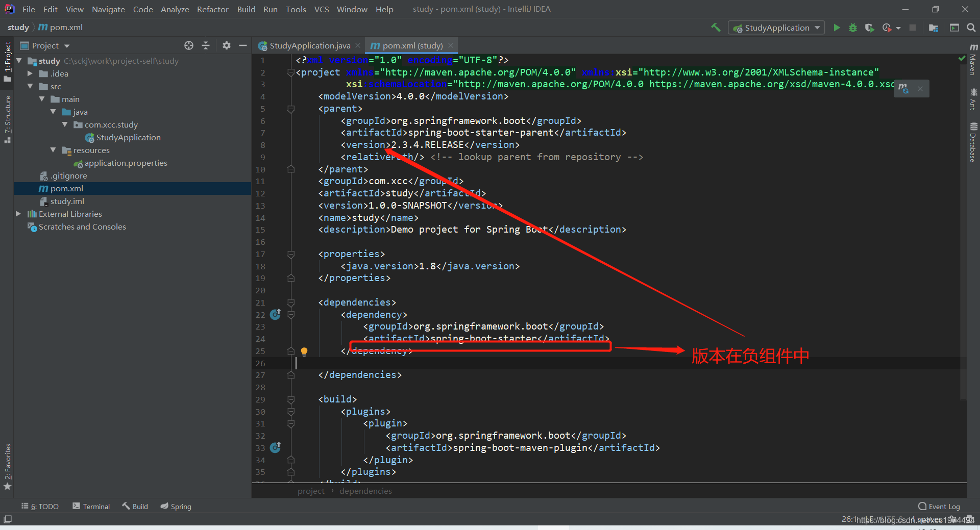Open the profiler run icon
The height and width of the screenshot is (530, 980).
[887, 28]
